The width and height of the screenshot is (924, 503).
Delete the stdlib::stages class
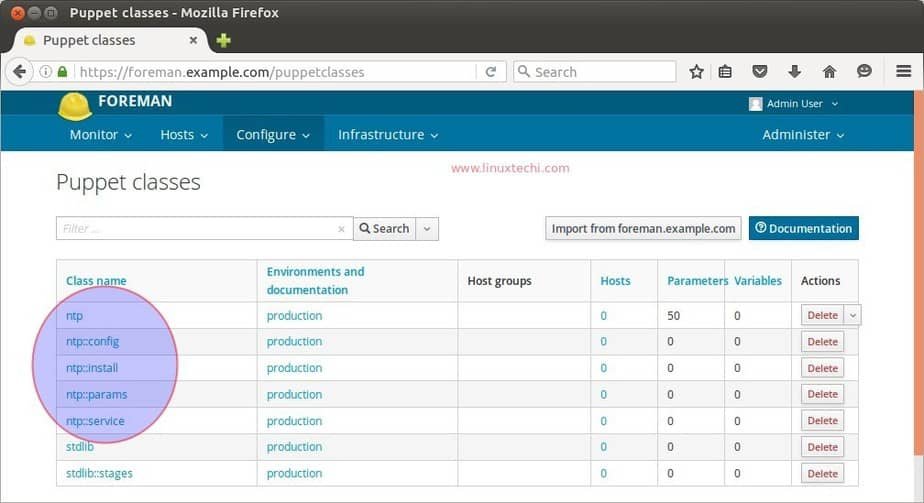coord(822,474)
